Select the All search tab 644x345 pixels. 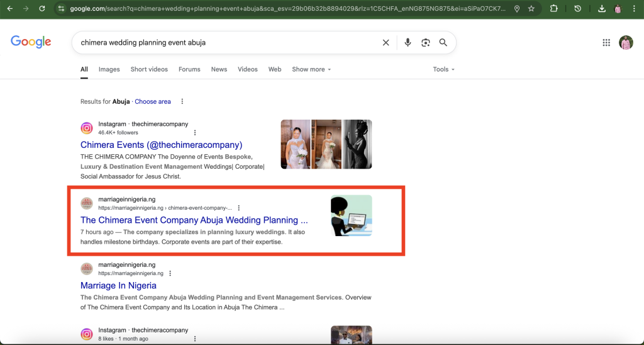(x=84, y=69)
